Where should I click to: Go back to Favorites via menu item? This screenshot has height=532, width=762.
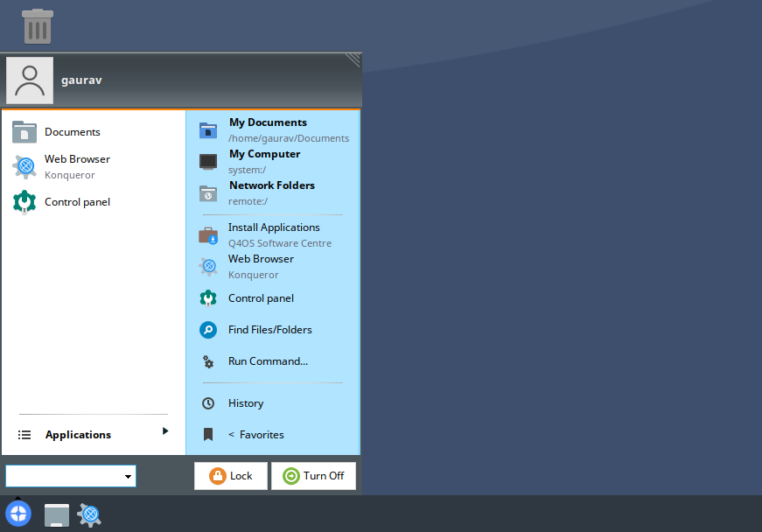pos(273,435)
